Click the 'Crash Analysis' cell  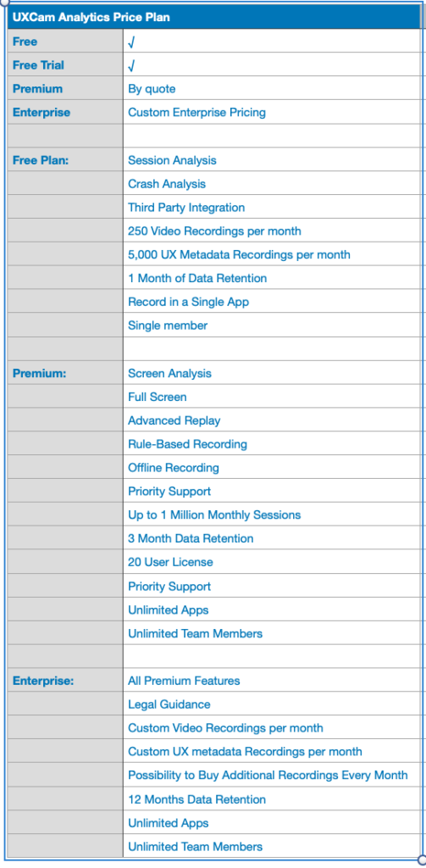pos(271,184)
